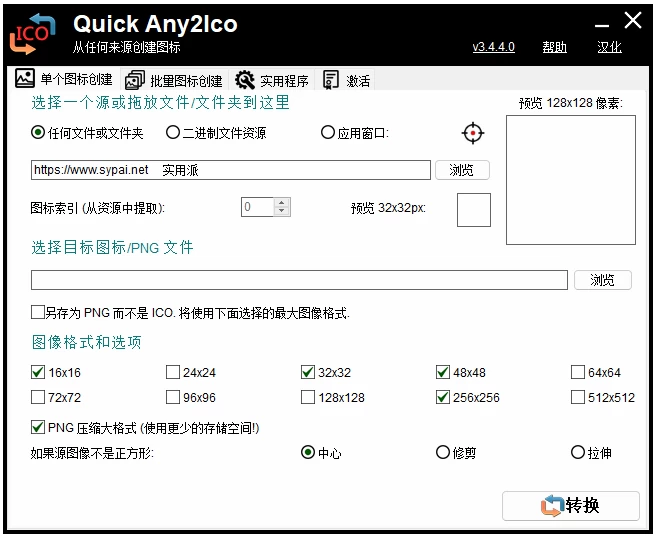Decrease icon index with stepper down arrow
The height and width of the screenshot is (538, 656).
282,212
